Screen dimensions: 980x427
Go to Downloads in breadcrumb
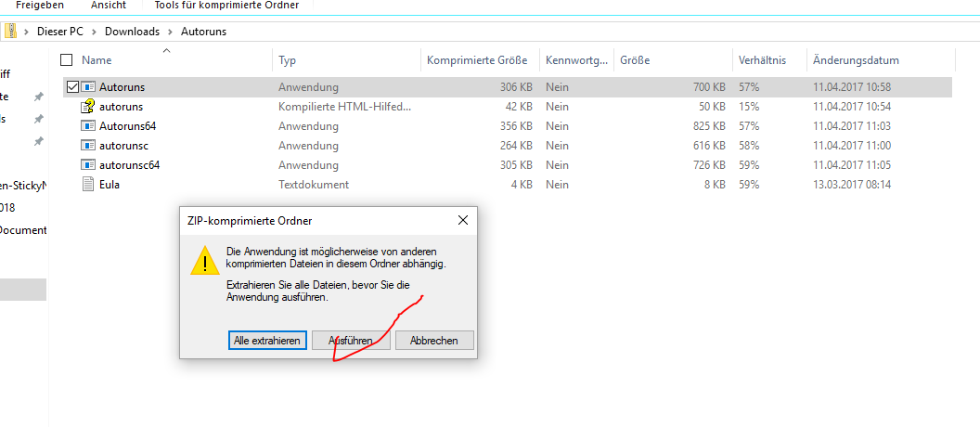(132, 32)
